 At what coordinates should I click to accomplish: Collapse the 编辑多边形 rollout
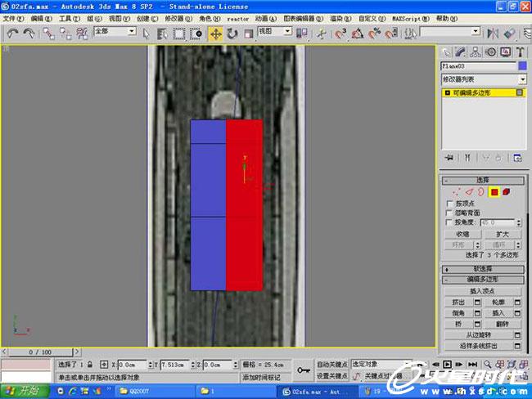pyautogui.click(x=483, y=280)
